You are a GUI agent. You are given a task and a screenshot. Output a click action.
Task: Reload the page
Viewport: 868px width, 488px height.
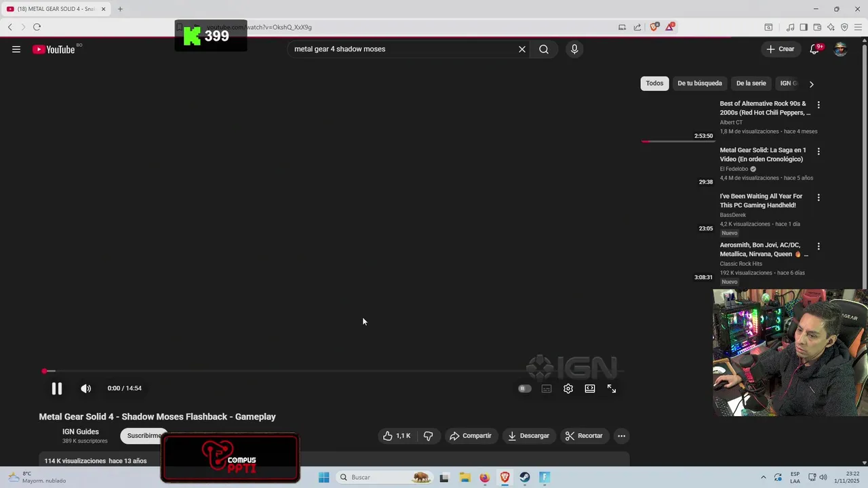click(37, 27)
